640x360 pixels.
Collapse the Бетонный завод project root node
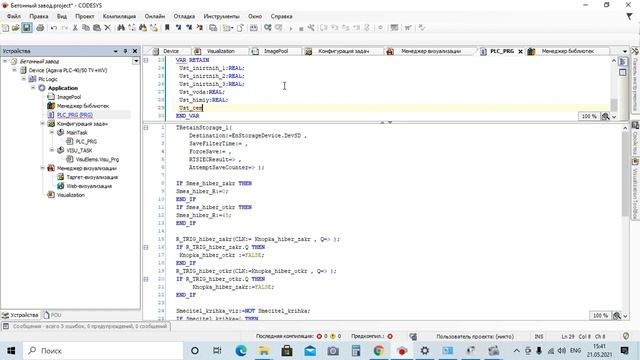[x=5, y=61]
